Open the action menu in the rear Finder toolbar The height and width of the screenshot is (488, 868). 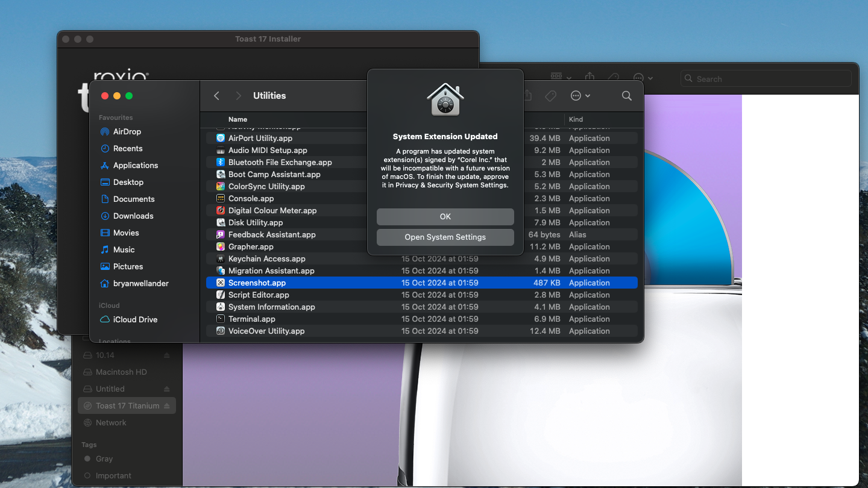[643, 78]
